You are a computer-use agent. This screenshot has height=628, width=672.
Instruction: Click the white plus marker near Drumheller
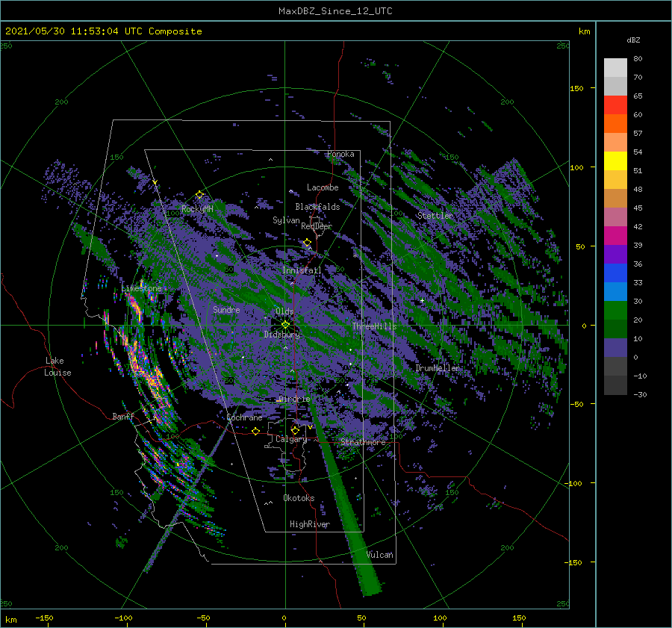tap(422, 300)
